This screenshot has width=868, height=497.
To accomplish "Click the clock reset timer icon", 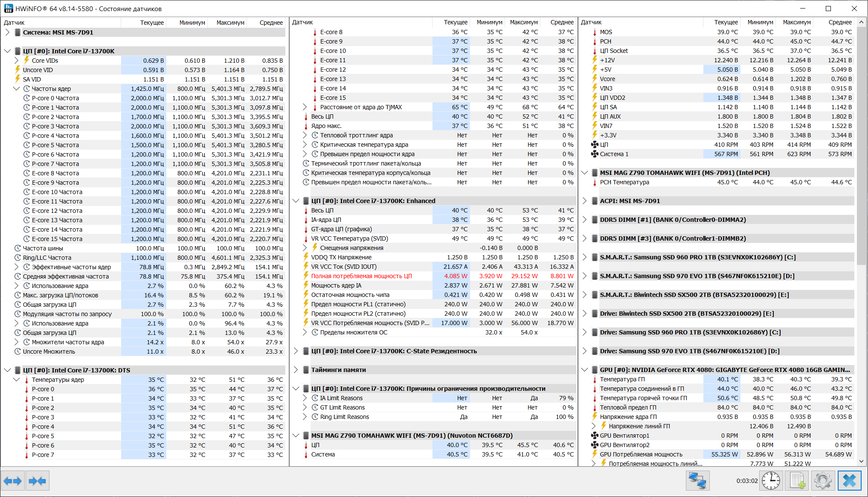I will click(x=771, y=481).
